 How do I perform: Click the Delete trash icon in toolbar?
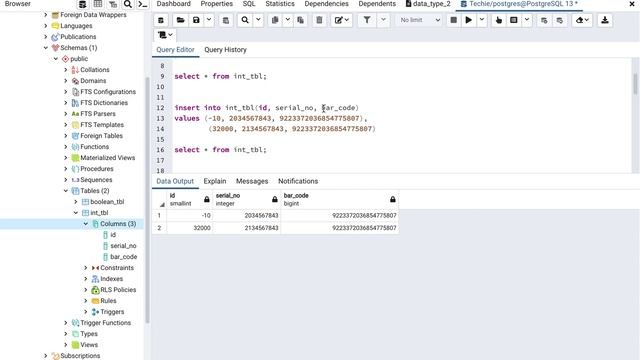tap(319, 20)
